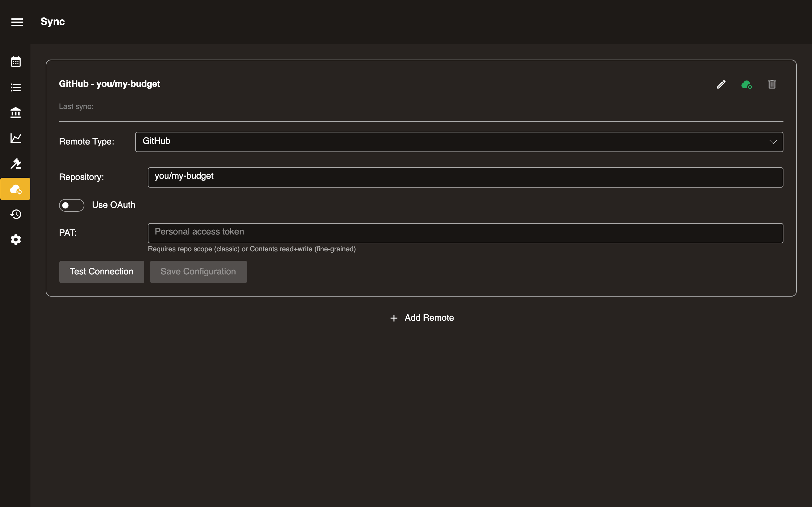Viewport: 812px width, 507px height.
Task: Edit the GitHub remote using the pencil icon
Action: pos(721,84)
